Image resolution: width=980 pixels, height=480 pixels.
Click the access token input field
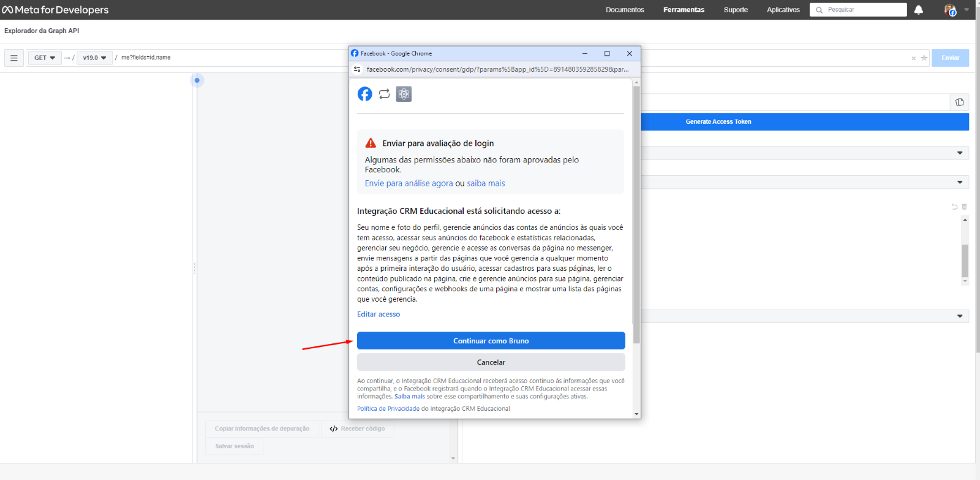[795, 102]
